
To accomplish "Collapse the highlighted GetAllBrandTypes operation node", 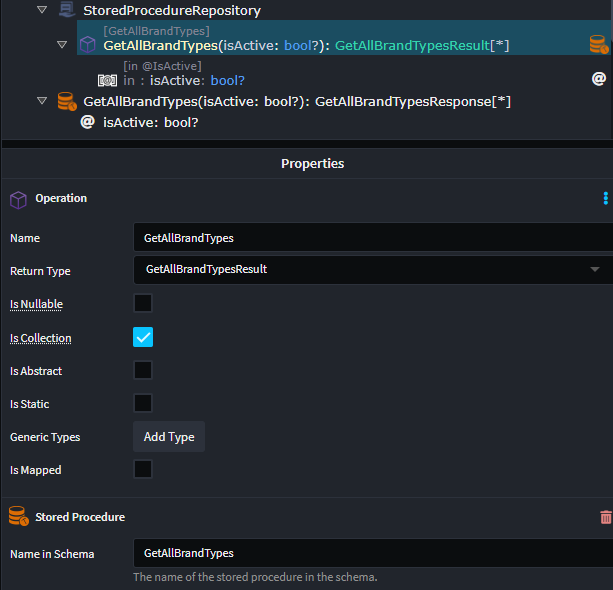I will (62, 45).
